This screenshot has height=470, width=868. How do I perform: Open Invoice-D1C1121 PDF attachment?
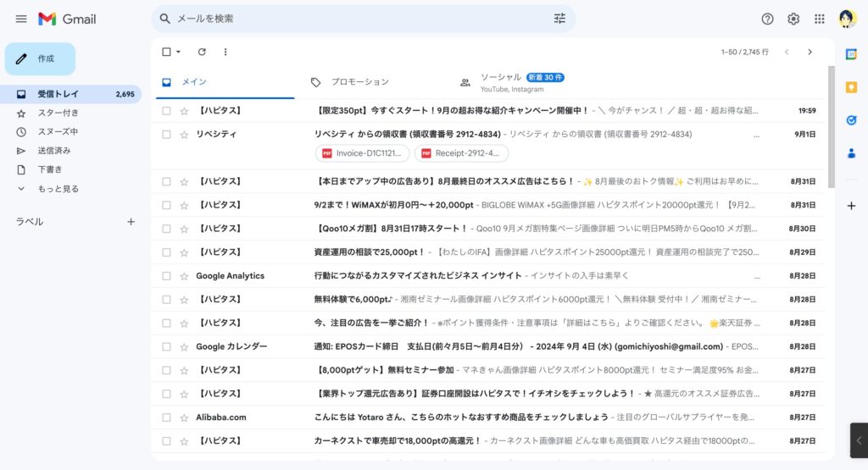click(x=362, y=153)
